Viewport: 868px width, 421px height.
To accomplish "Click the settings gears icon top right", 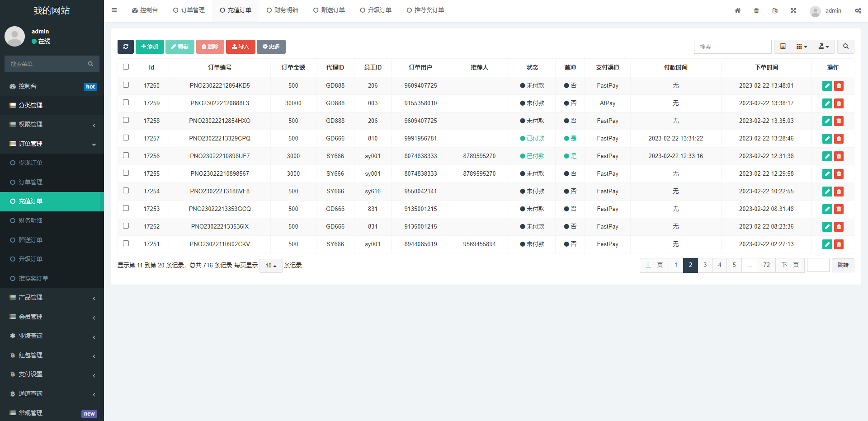I will pyautogui.click(x=858, y=10).
